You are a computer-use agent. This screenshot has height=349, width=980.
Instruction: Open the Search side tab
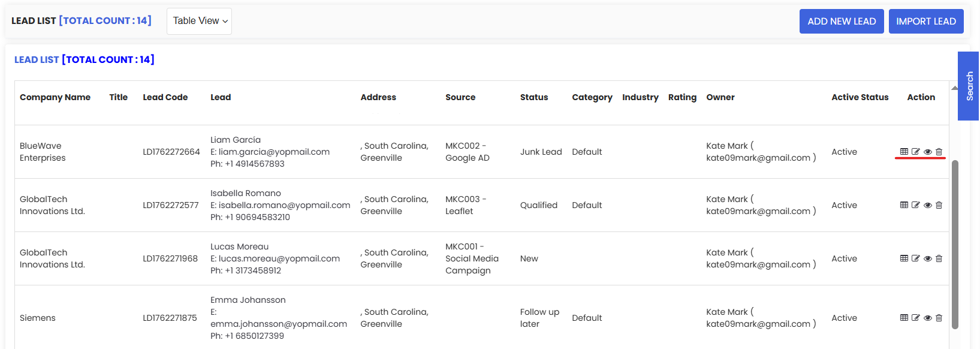(x=969, y=86)
